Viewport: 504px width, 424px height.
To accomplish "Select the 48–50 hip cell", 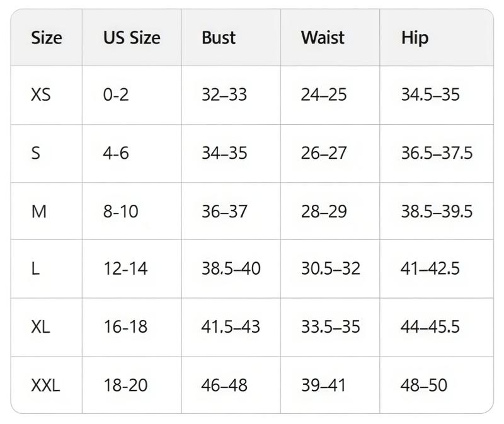I will [424, 385].
